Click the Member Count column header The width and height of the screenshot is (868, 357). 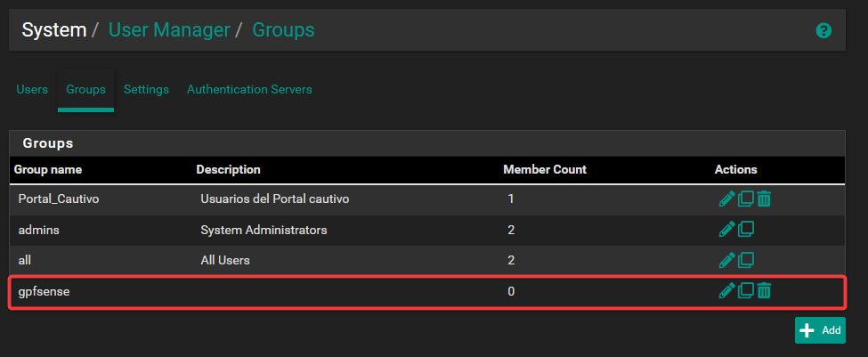click(x=545, y=169)
